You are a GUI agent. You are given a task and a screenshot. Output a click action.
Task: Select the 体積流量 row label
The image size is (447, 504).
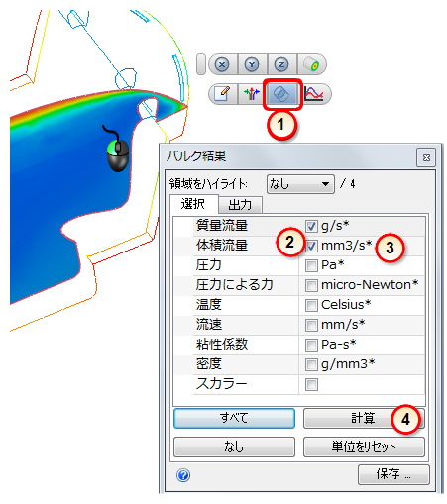pos(222,246)
